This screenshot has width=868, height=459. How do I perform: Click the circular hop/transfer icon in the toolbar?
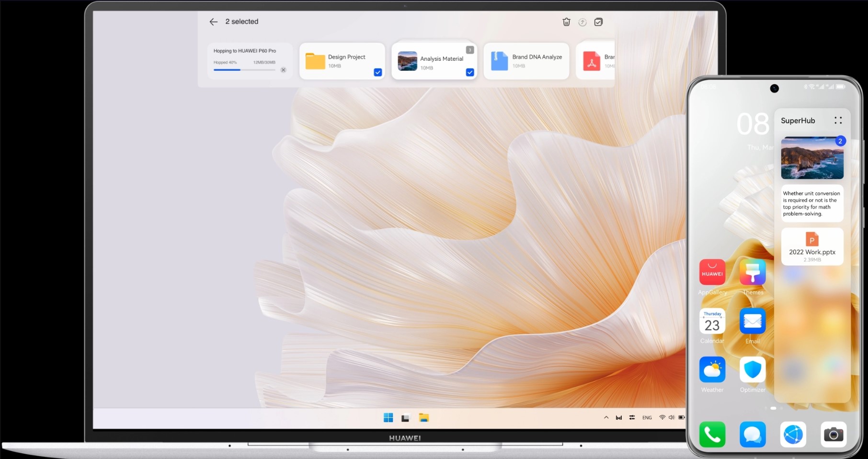click(x=582, y=22)
